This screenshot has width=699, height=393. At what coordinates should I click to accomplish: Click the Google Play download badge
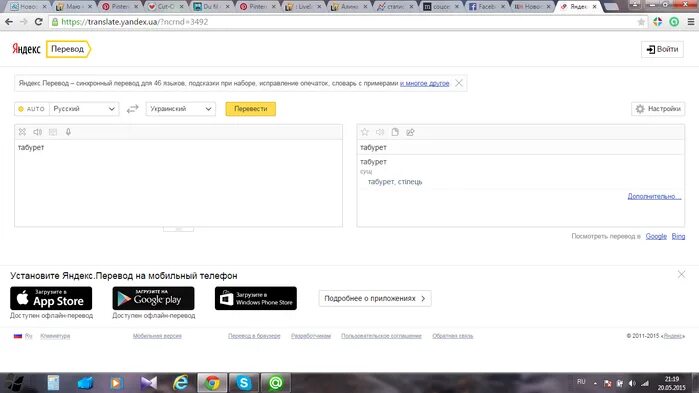click(153, 298)
